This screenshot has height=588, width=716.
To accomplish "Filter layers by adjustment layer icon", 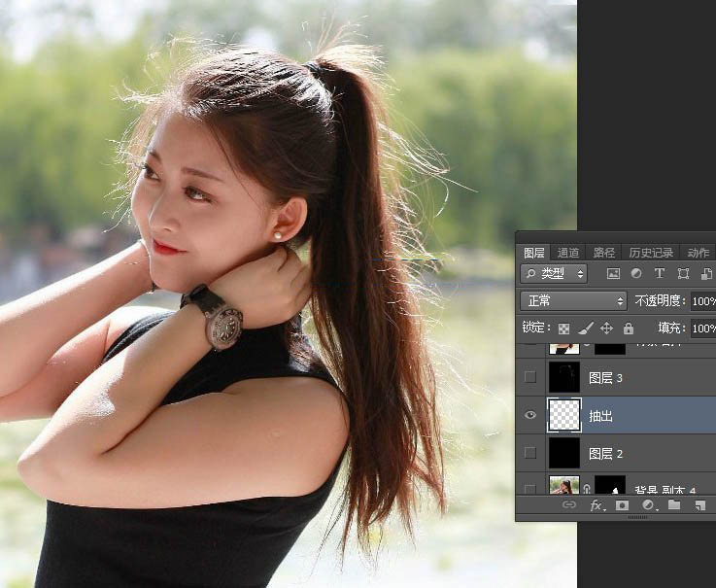I will pos(636,273).
